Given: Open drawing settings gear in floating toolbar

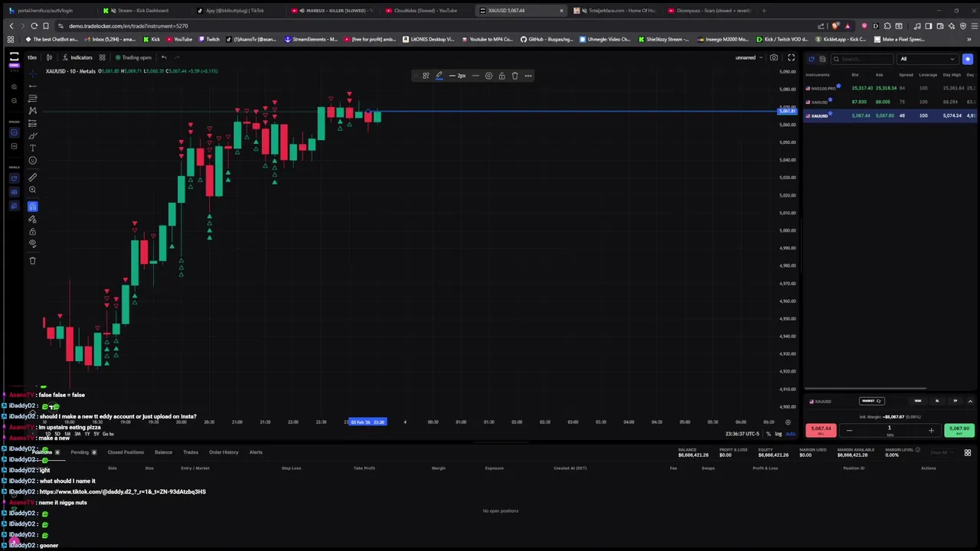Looking at the screenshot, I should 488,76.
